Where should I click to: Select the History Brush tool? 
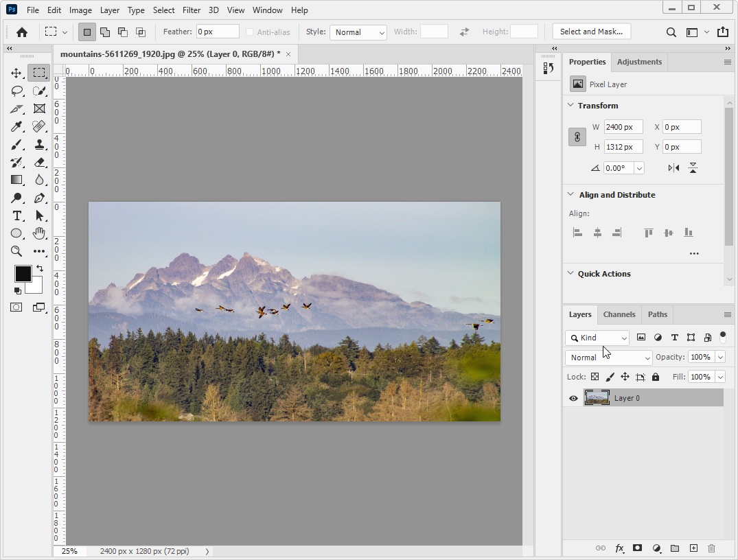pos(17,163)
